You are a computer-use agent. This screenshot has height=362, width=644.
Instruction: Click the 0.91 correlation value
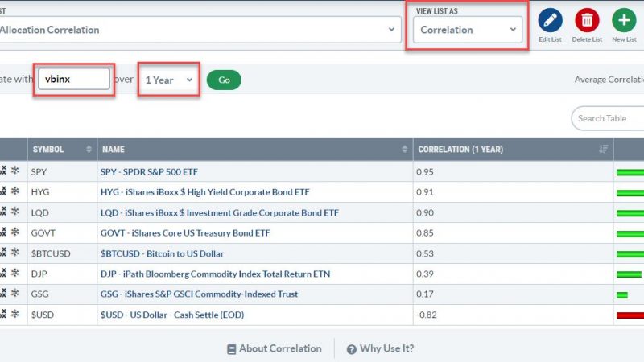point(425,192)
